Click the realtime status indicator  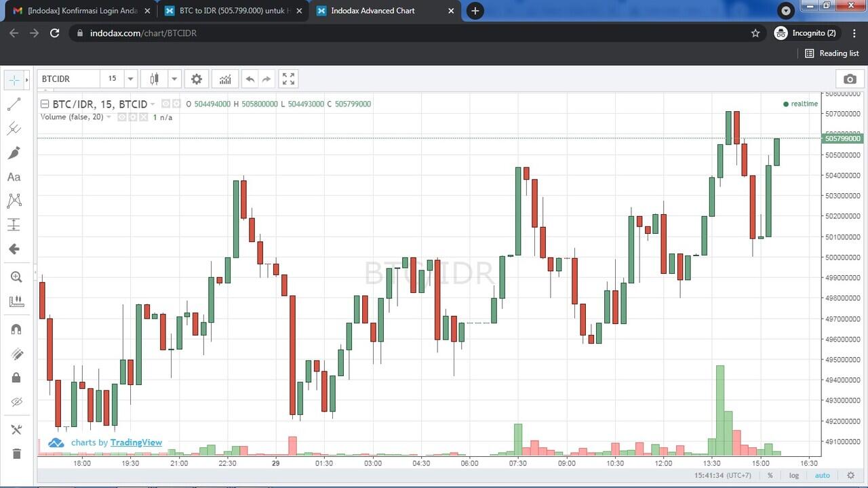click(x=801, y=104)
